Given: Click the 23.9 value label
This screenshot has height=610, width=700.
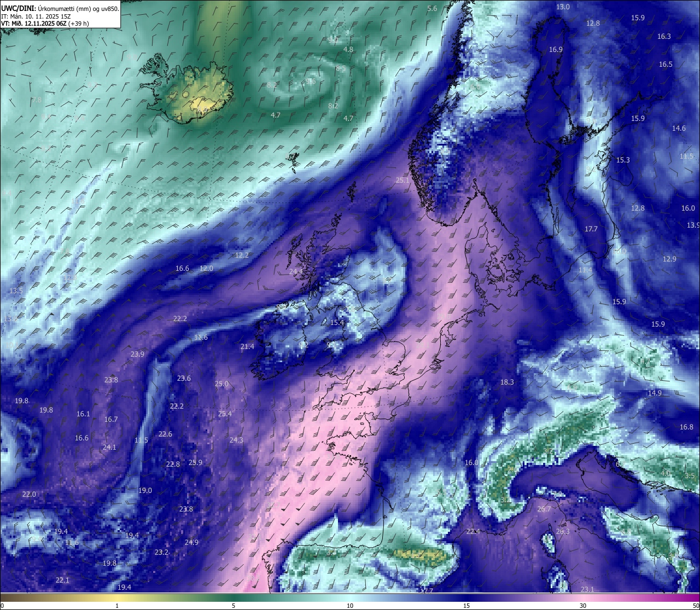Looking at the screenshot, I should tap(137, 354).
